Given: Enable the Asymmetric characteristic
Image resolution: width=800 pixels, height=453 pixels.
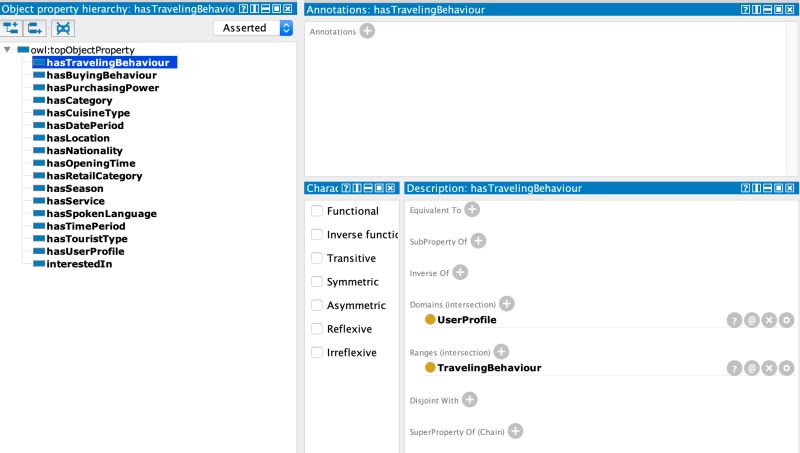Looking at the screenshot, I should pyautogui.click(x=317, y=305).
